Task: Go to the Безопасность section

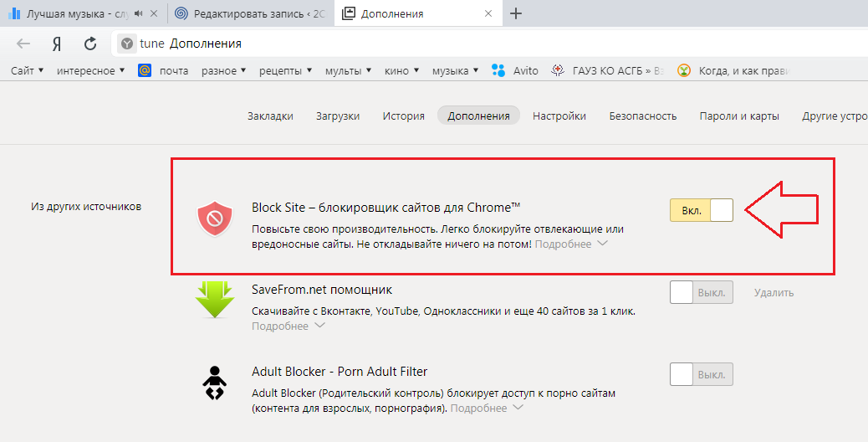Action: pyautogui.click(x=642, y=116)
